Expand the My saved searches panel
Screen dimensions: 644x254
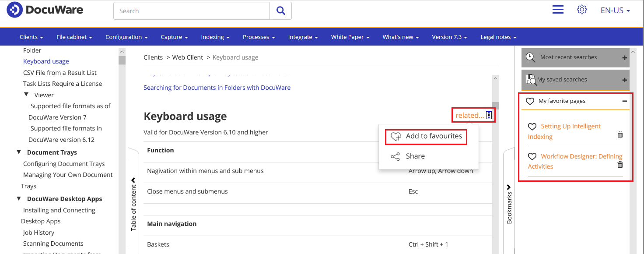coord(624,80)
